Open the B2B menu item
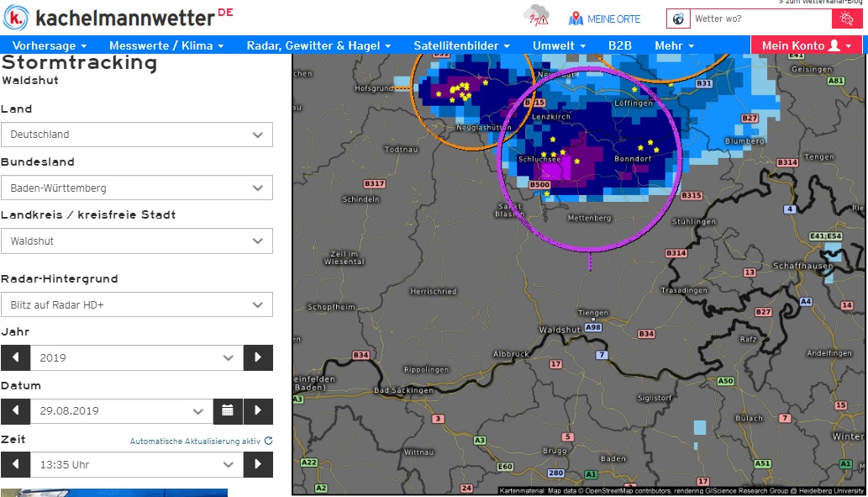The image size is (868, 497). 620,45
